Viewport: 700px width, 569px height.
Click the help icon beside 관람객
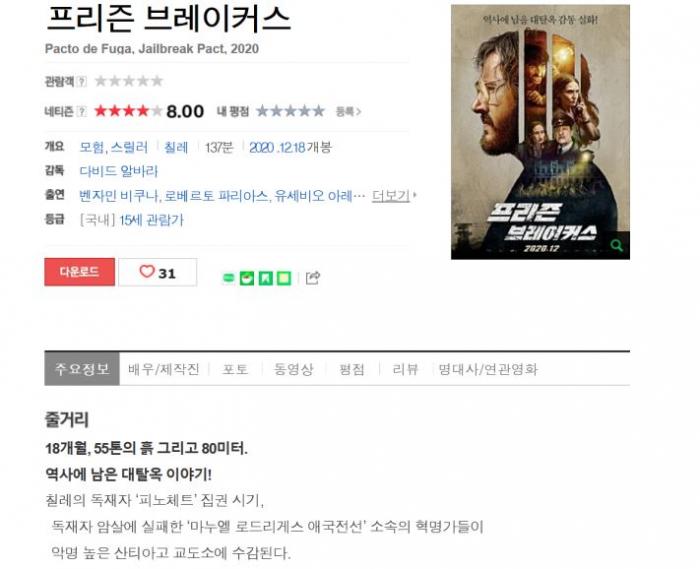point(81,81)
